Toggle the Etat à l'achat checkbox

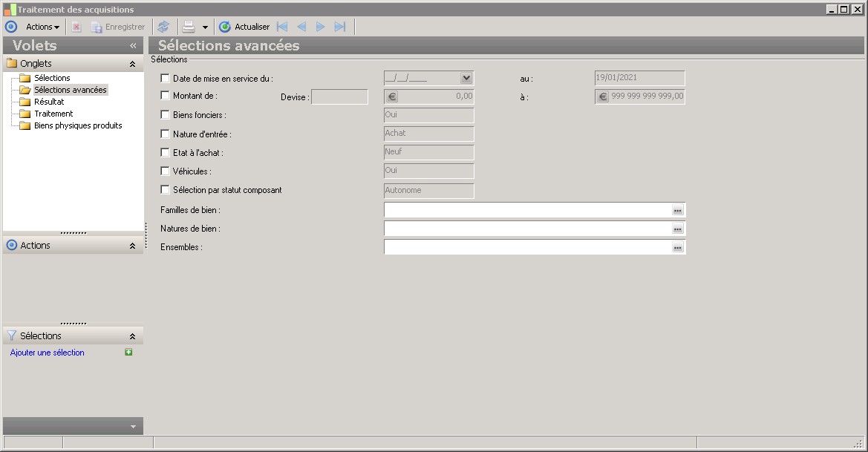(x=165, y=152)
